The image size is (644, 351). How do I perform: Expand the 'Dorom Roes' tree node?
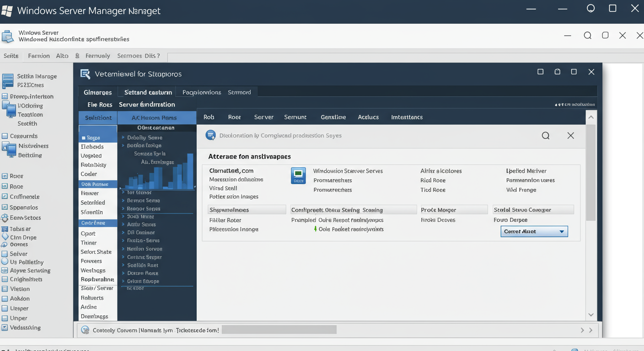click(123, 273)
